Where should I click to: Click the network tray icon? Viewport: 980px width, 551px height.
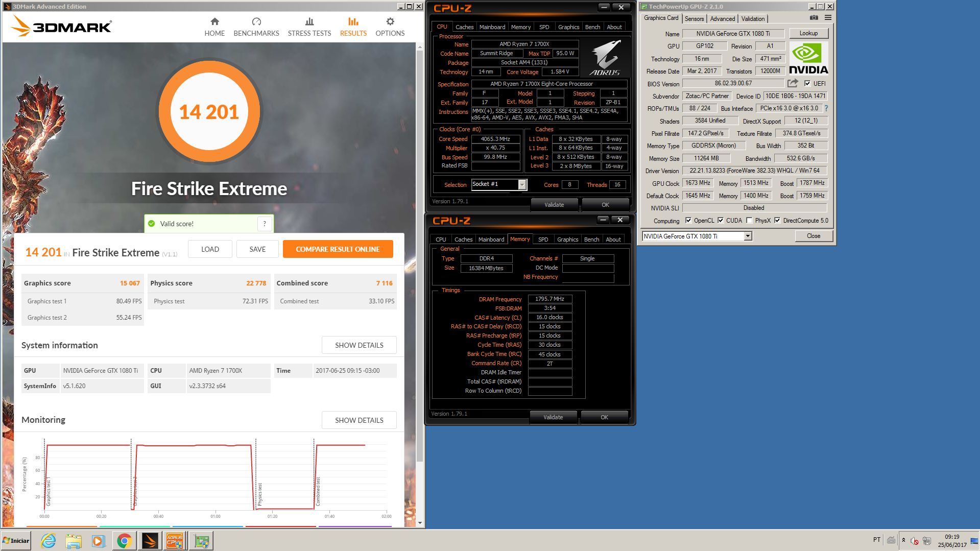[x=927, y=540]
